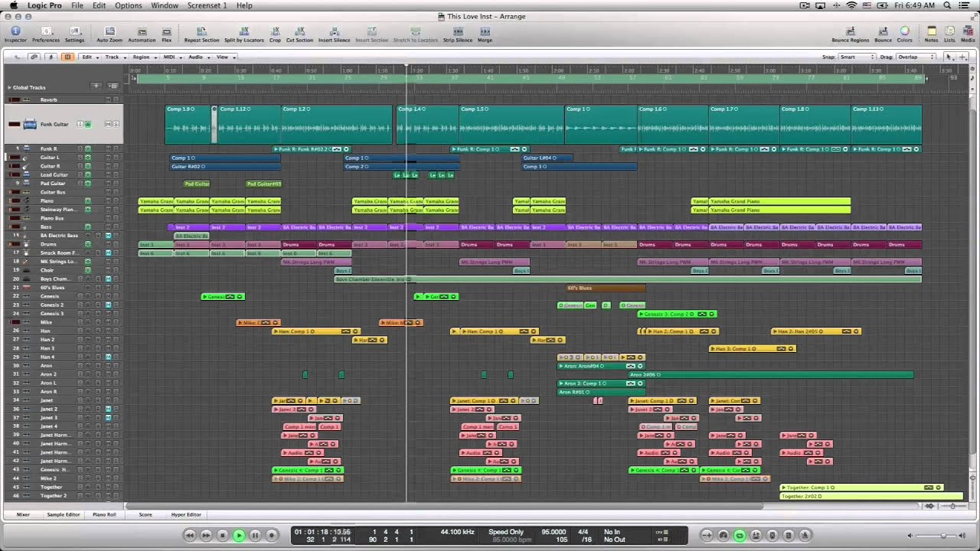
Task: Toggle the orange hierarchy button
Action: (67, 57)
